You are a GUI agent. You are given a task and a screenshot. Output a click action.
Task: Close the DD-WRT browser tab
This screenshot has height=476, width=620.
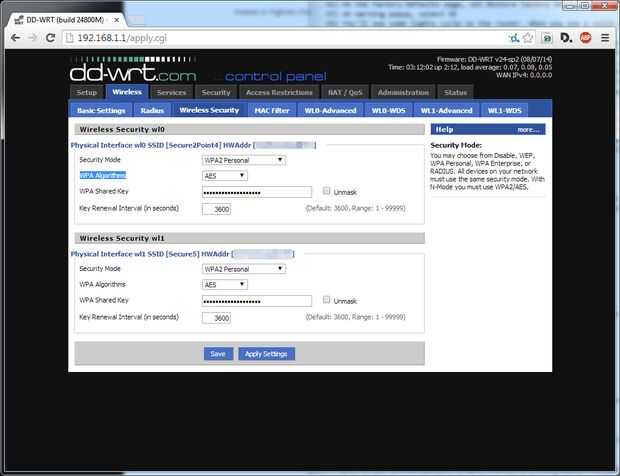tap(117, 20)
